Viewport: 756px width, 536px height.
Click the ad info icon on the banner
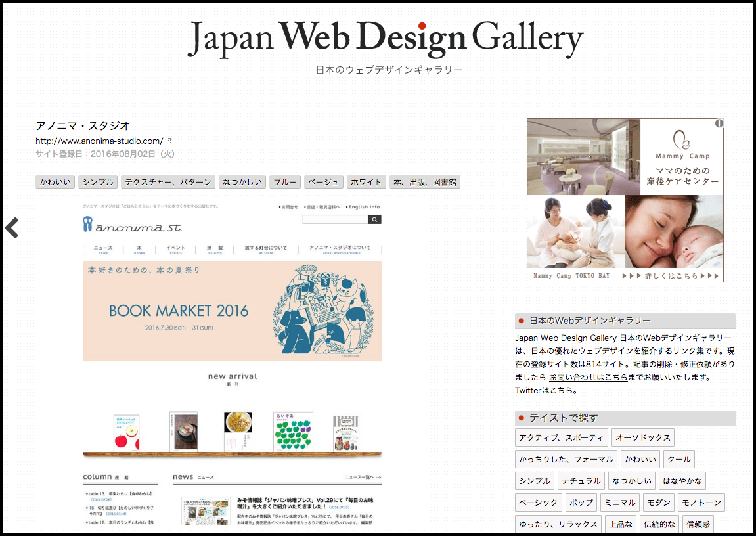point(719,123)
